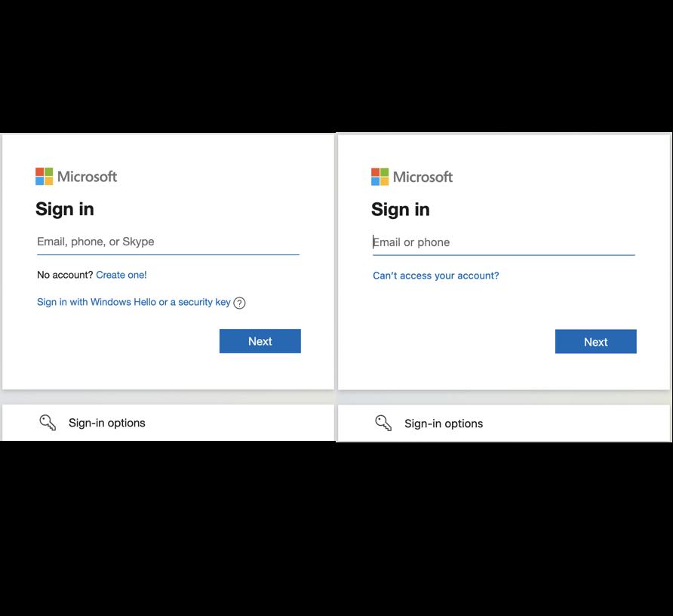Click the key icon in right panel
This screenshot has height=616, width=673.
click(383, 423)
